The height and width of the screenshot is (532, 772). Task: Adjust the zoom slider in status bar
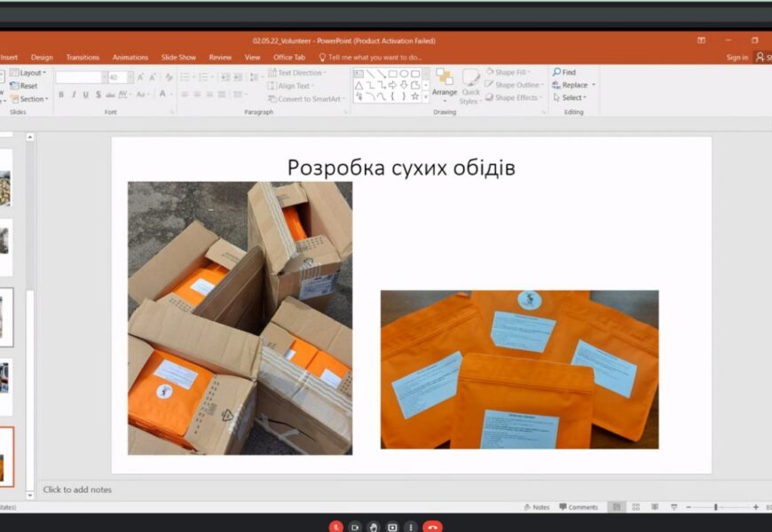715,507
